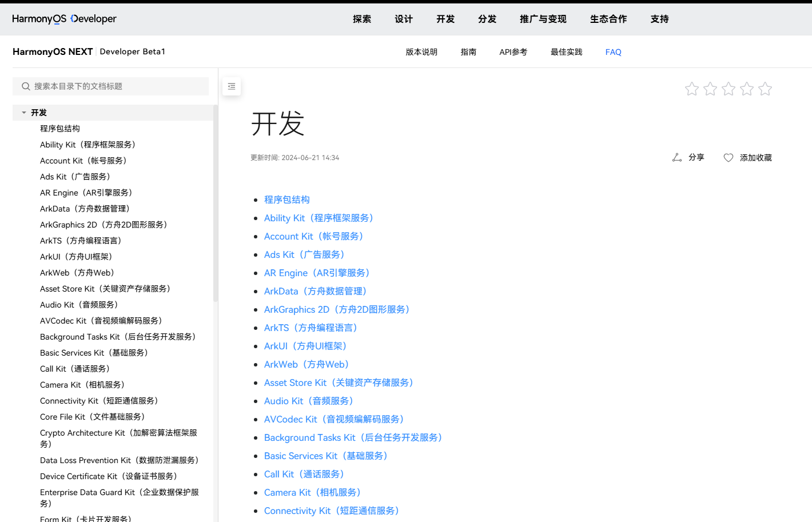The image size is (812, 522).
Task: Open the Basic Services Kit content link
Action: [x=328, y=456]
